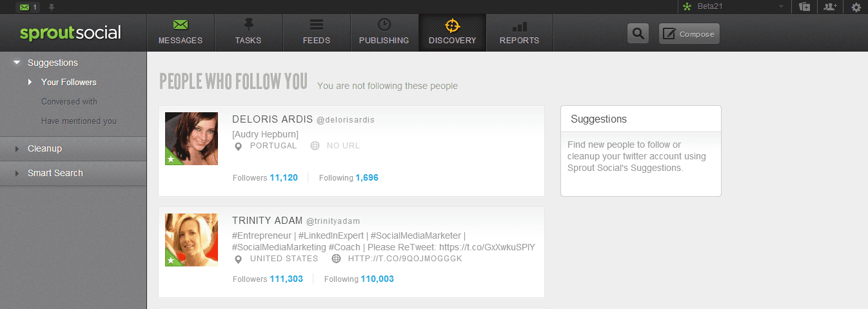Image resolution: width=868 pixels, height=309 pixels.
Task: Open the Reports tab
Action: [519, 33]
